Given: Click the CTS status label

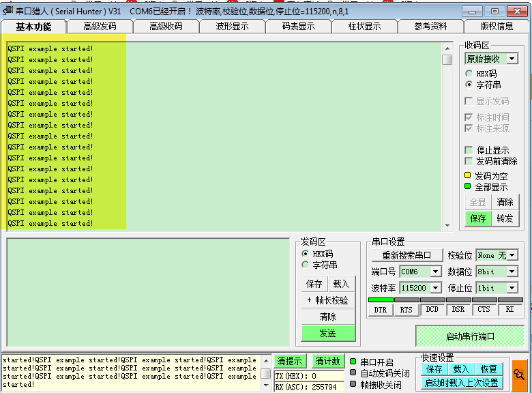Looking at the screenshot, I should coord(484,309).
